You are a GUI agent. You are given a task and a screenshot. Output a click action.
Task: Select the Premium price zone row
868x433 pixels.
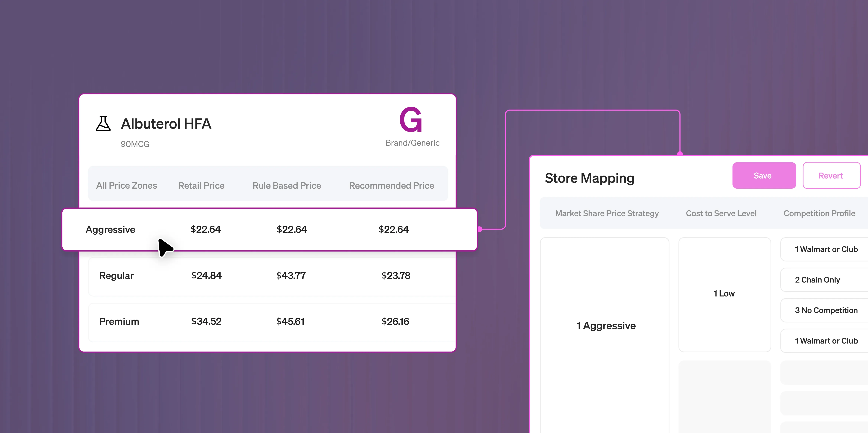119,322
